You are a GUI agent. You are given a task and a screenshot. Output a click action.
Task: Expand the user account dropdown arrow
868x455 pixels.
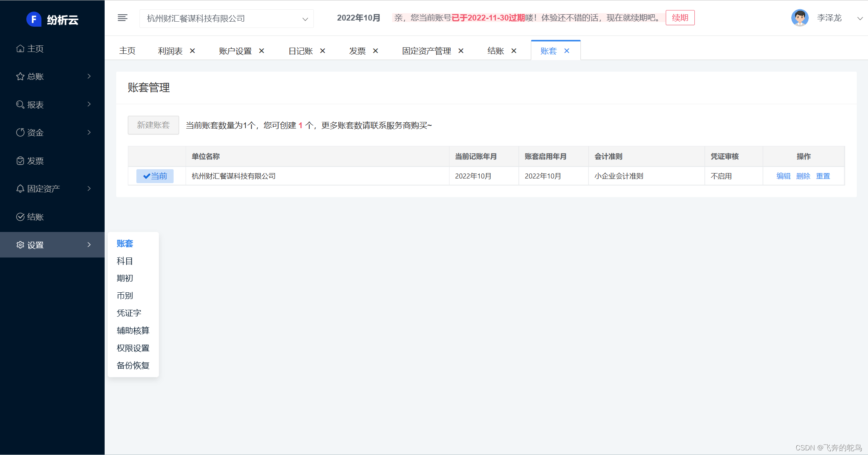pos(859,18)
